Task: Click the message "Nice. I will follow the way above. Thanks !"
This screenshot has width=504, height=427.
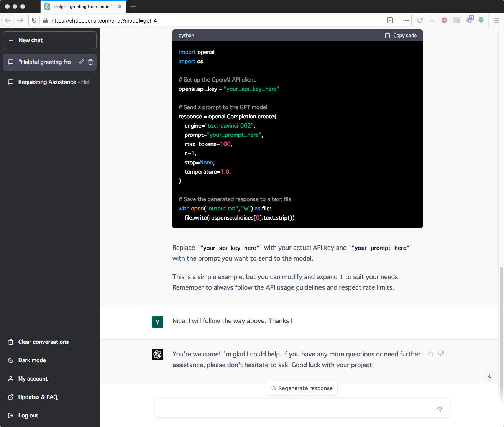Action: click(232, 321)
